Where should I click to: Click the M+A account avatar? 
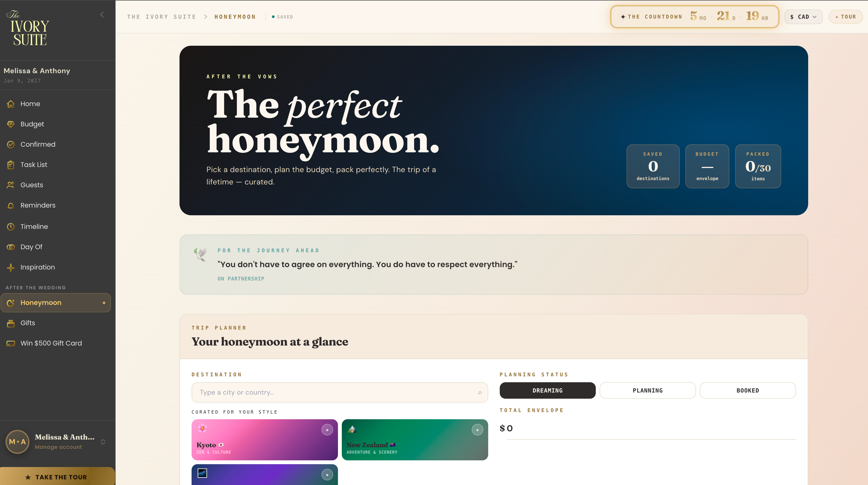pos(17,442)
